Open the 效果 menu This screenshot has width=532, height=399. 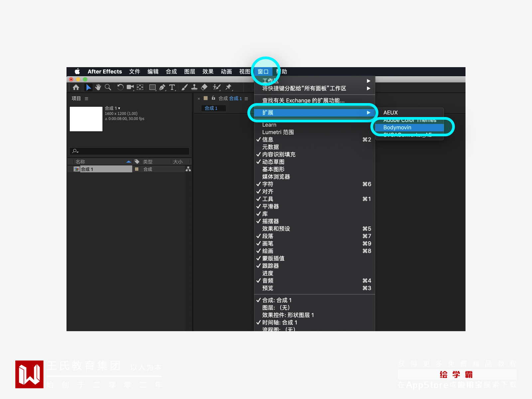click(208, 71)
